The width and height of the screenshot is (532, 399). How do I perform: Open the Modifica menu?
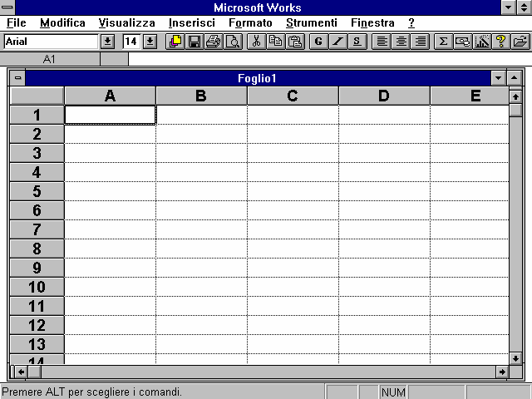[62, 23]
